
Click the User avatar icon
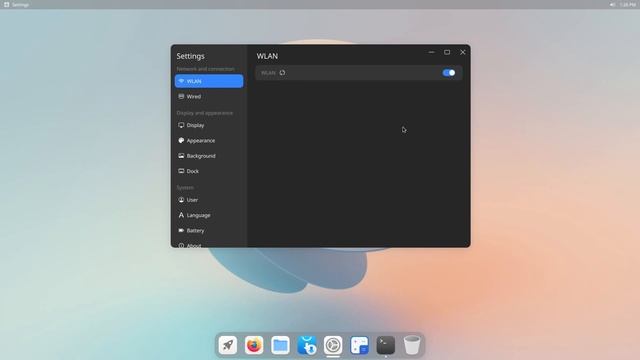(181, 200)
